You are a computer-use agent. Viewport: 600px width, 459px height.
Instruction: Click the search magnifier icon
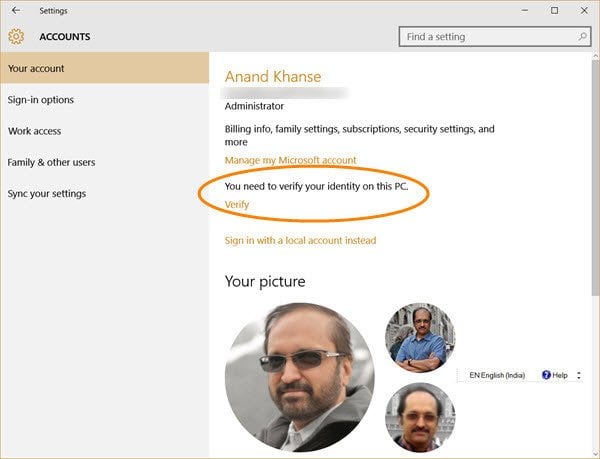coord(582,36)
